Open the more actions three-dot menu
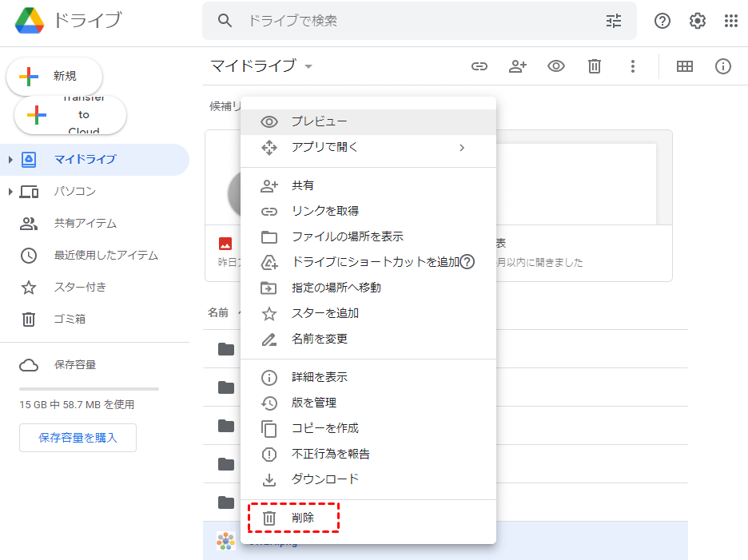This screenshot has width=748, height=560. [x=633, y=66]
